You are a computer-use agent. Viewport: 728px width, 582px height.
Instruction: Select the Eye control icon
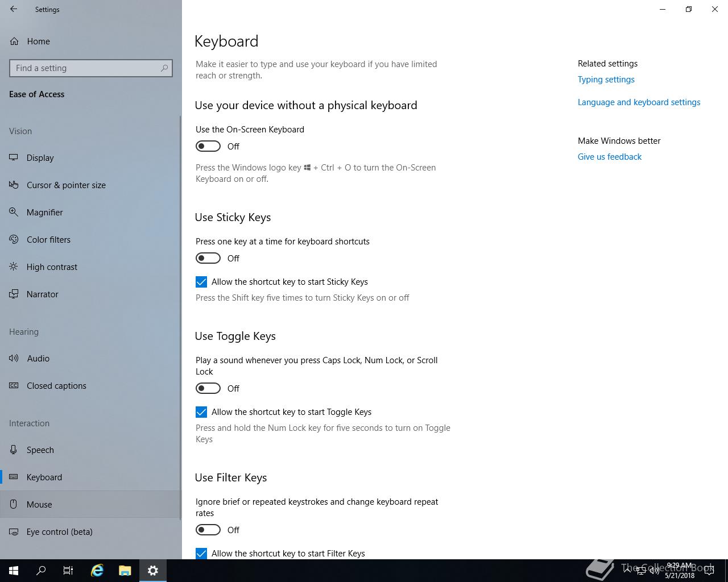point(14,531)
